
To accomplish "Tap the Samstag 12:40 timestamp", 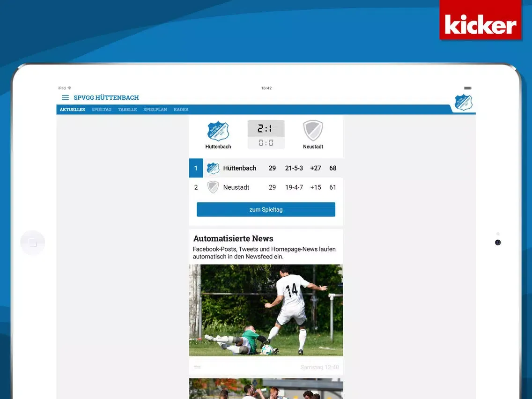I will (319, 367).
